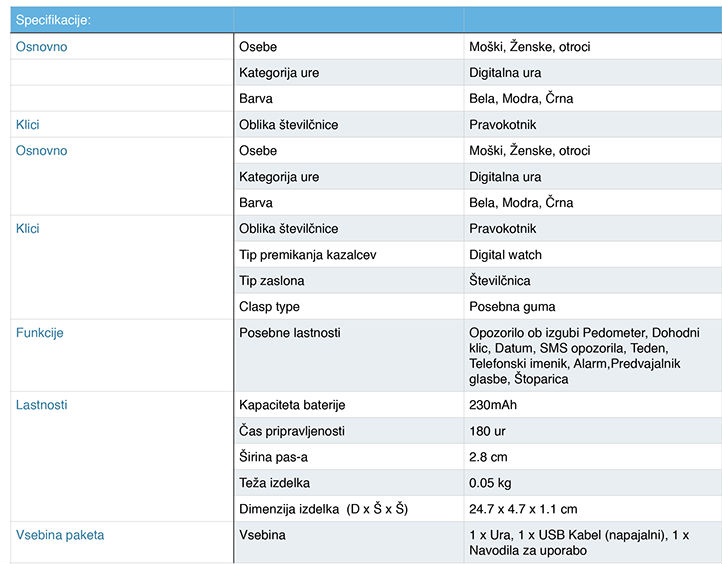Screen dimensions: 722x564
Task: Select the Lastnosti category link
Action: click(42, 405)
